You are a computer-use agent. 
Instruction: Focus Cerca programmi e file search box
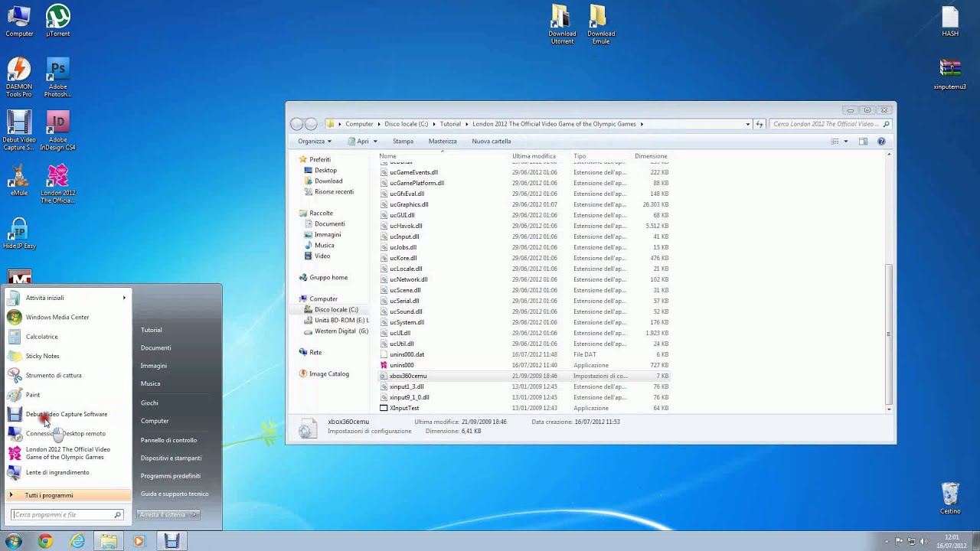(67, 514)
